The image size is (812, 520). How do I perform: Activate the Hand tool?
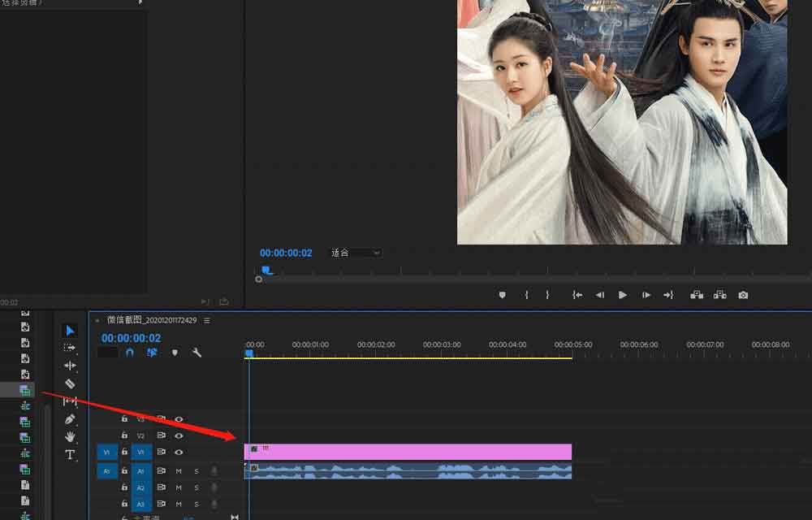pos(70,437)
